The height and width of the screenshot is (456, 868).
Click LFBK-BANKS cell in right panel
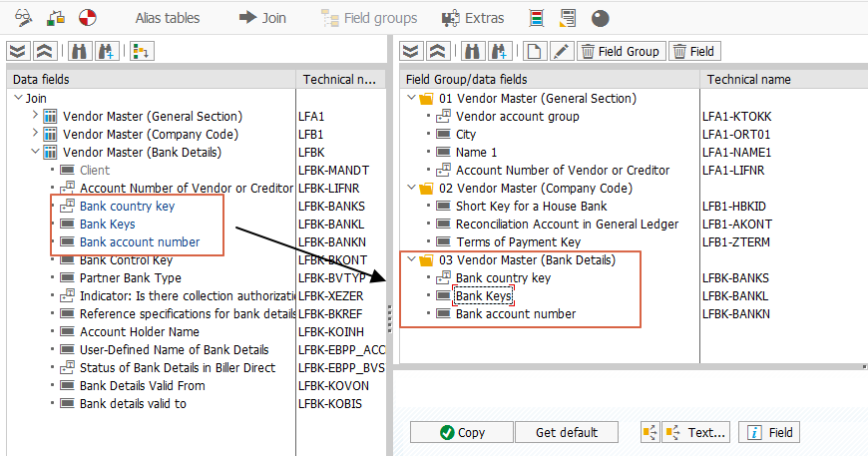coord(735,277)
